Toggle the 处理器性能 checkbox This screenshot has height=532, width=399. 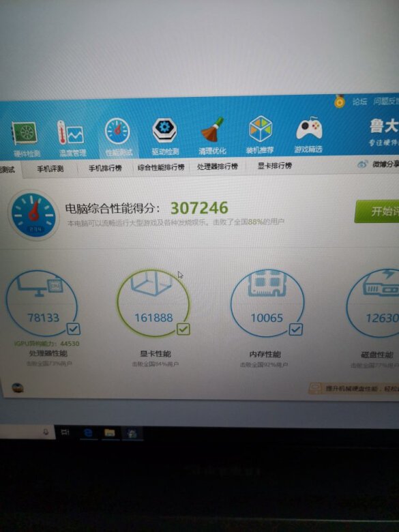pyautogui.click(x=73, y=329)
